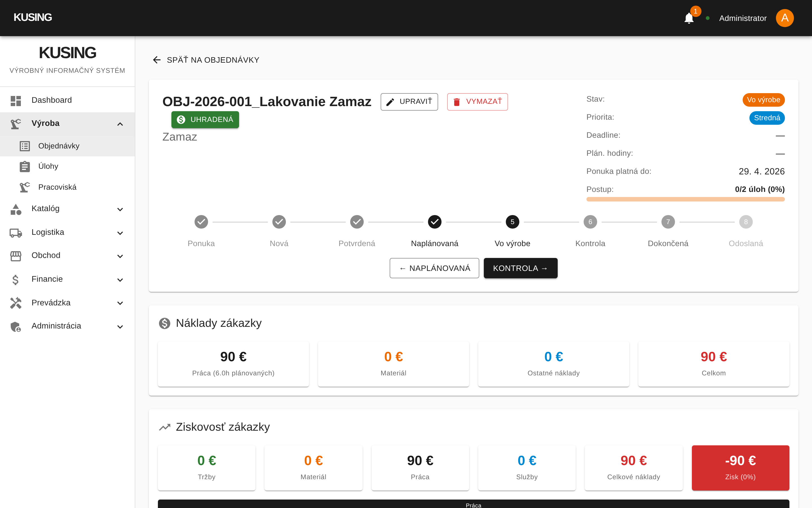Click the blue Stredná priority chip
812x508 pixels.
(767, 118)
